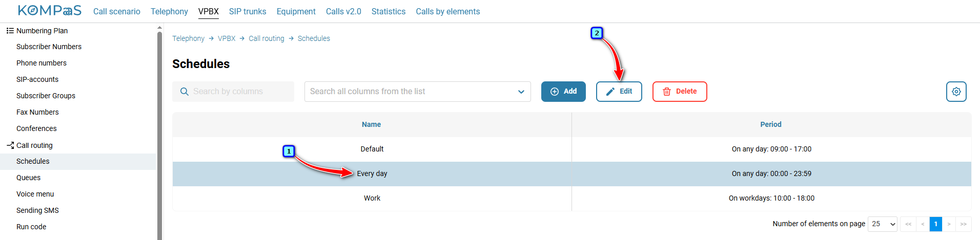Expand the search columns dropdown
Image resolution: width=980 pixels, height=240 pixels.
(521, 92)
